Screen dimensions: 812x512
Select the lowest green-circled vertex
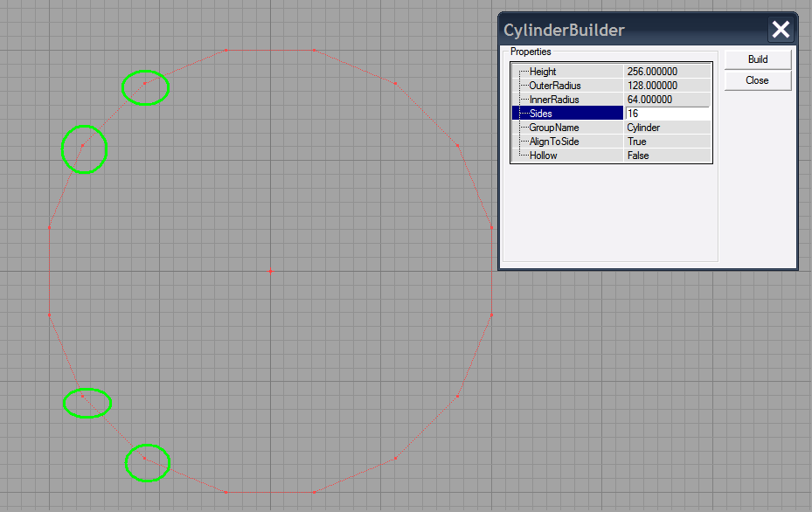pyautogui.click(x=147, y=461)
